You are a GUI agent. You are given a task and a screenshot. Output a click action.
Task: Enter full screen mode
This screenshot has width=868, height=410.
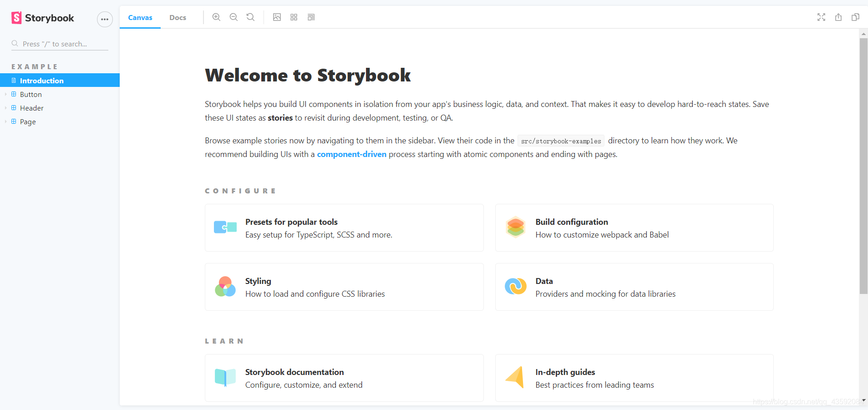coord(821,17)
